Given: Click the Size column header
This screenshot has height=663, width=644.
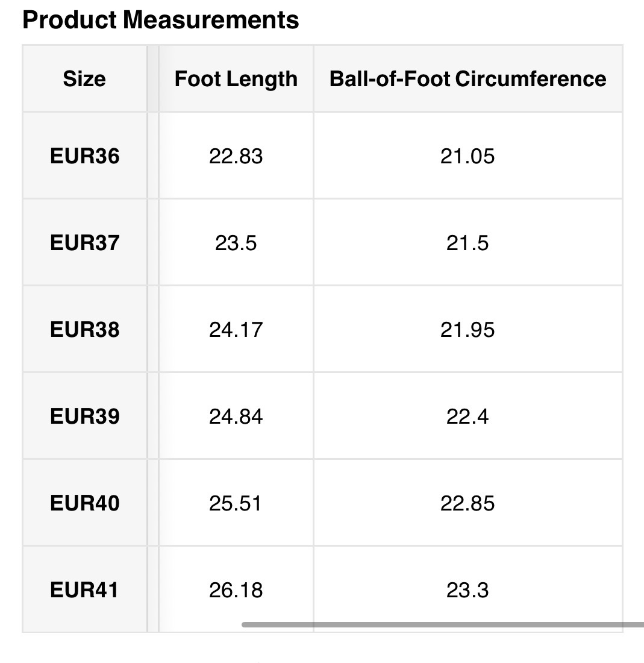Looking at the screenshot, I should (84, 79).
